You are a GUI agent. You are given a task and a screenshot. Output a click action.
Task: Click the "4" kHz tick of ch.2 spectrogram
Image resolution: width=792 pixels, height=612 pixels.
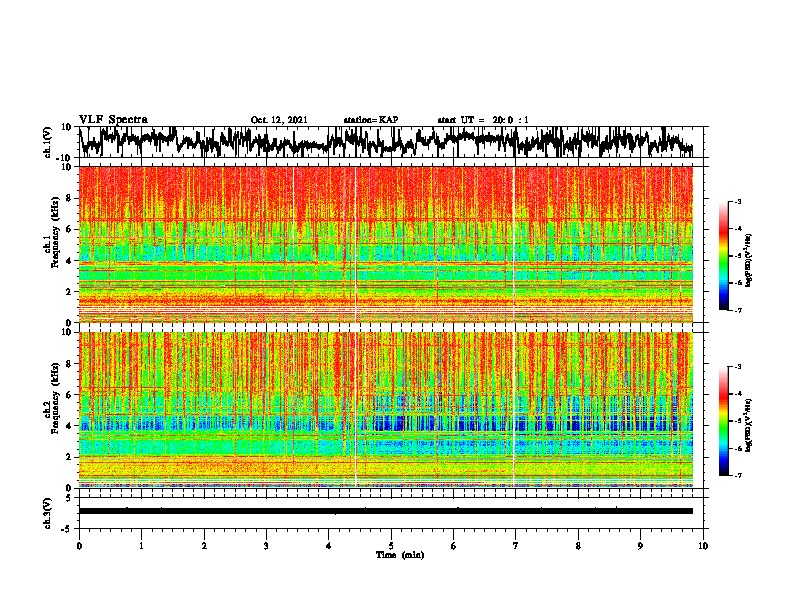pos(70,426)
